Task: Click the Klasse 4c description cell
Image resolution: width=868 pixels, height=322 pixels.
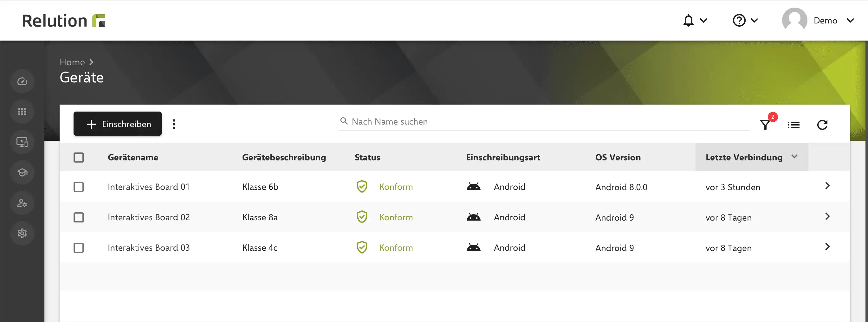Action: pos(259,248)
